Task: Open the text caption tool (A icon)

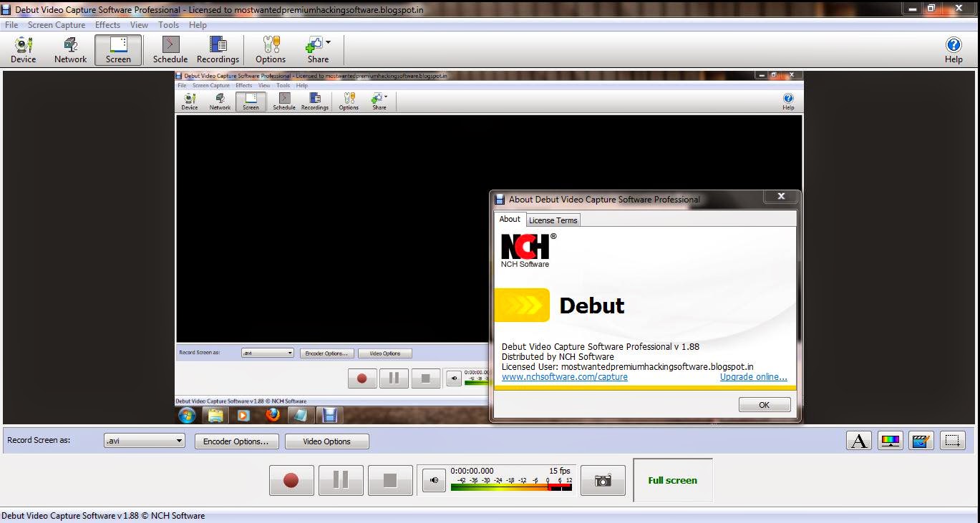Action: click(x=859, y=441)
